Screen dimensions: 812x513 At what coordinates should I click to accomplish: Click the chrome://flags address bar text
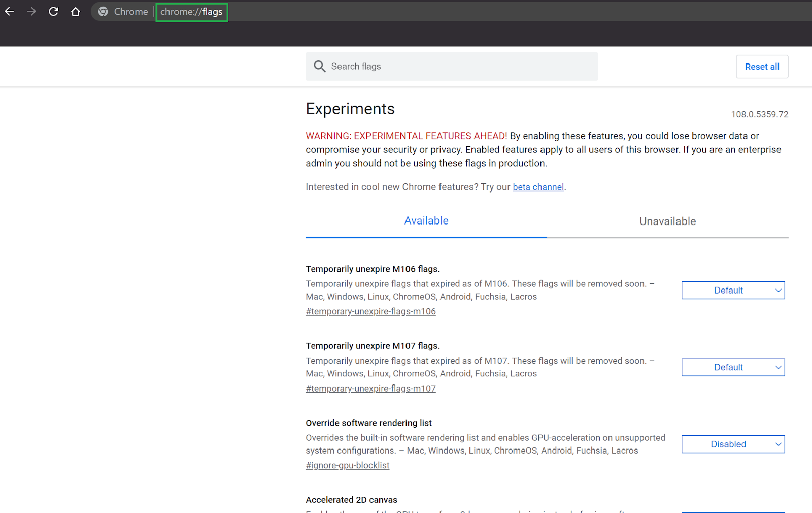coord(191,11)
